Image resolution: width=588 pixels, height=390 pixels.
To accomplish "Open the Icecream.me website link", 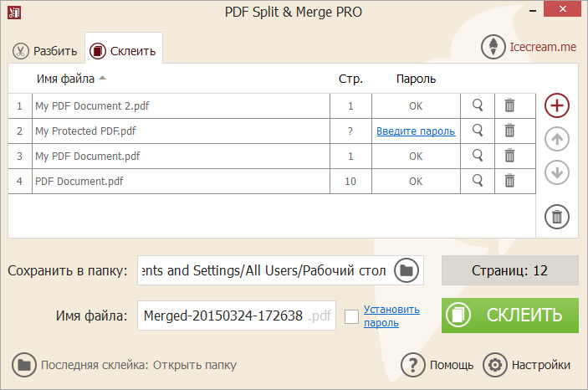I will pyautogui.click(x=543, y=47).
